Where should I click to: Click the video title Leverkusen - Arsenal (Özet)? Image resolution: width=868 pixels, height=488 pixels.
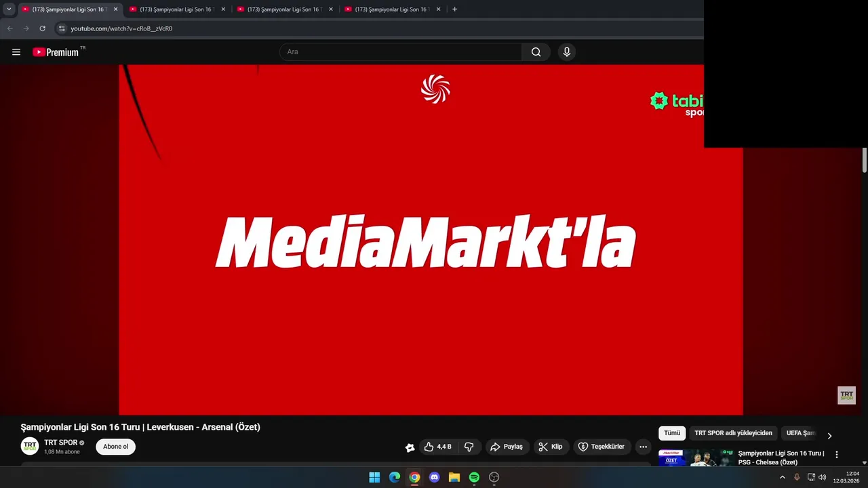click(x=140, y=427)
